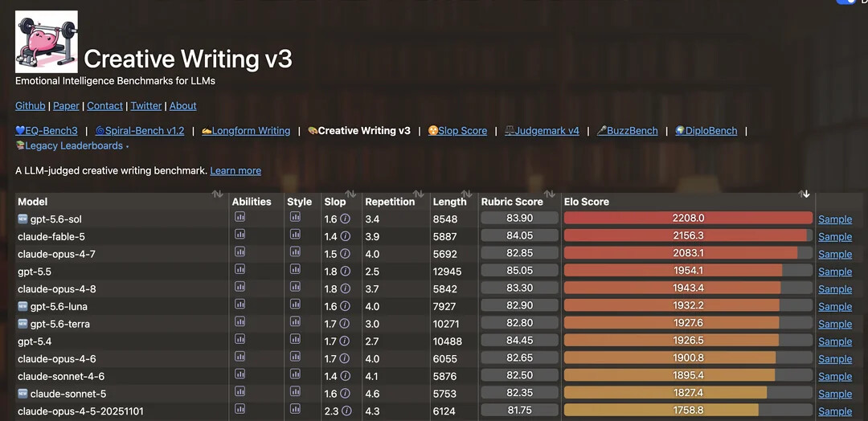Screen dimensions: 868x421
Task: Open Abilities chart for gpt-5.6-luna
Action: [240, 305]
